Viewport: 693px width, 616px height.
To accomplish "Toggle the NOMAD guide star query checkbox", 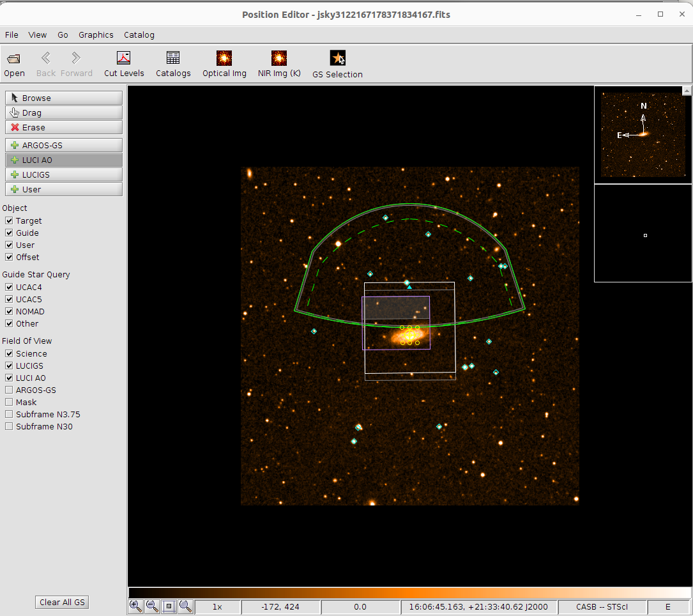I will pos(9,311).
